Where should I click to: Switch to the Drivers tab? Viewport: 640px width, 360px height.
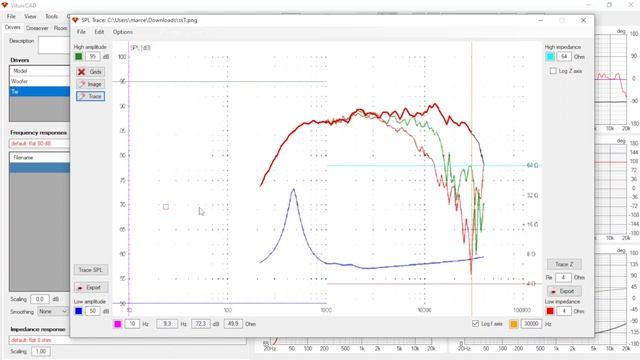click(13, 27)
